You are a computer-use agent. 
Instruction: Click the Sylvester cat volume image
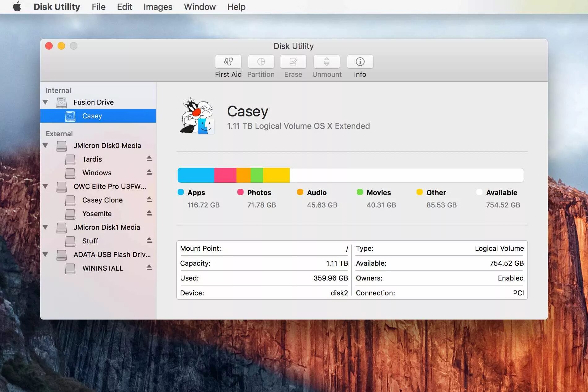197,115
